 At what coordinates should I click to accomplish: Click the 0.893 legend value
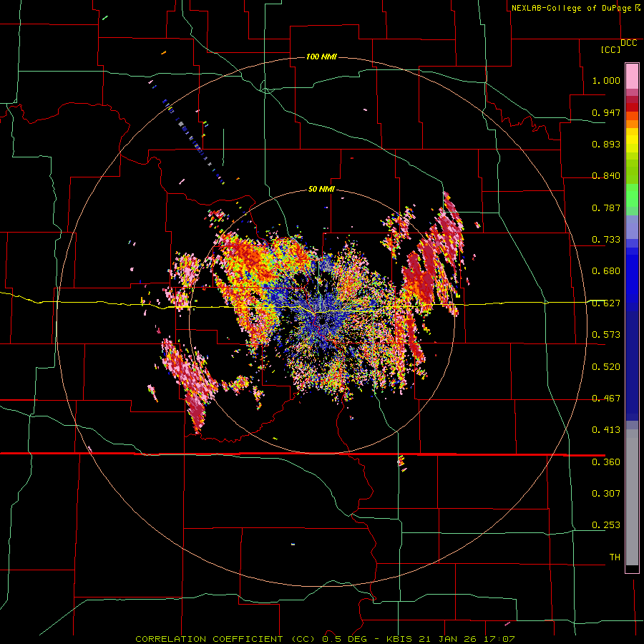[606, 144]
